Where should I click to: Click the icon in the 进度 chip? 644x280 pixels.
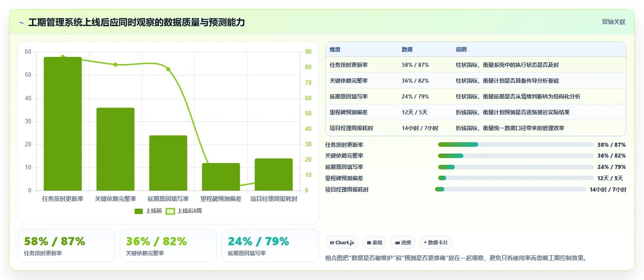tap(397, 243)
